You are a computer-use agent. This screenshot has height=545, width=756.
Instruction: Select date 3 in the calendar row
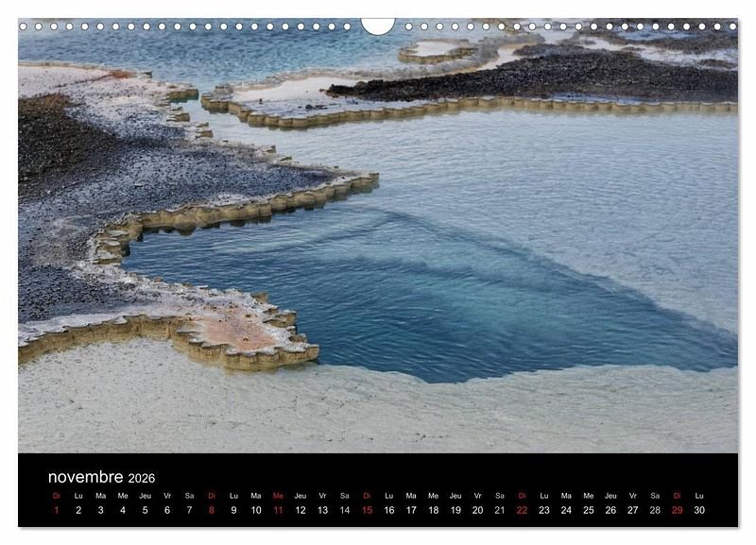(101, 510)
